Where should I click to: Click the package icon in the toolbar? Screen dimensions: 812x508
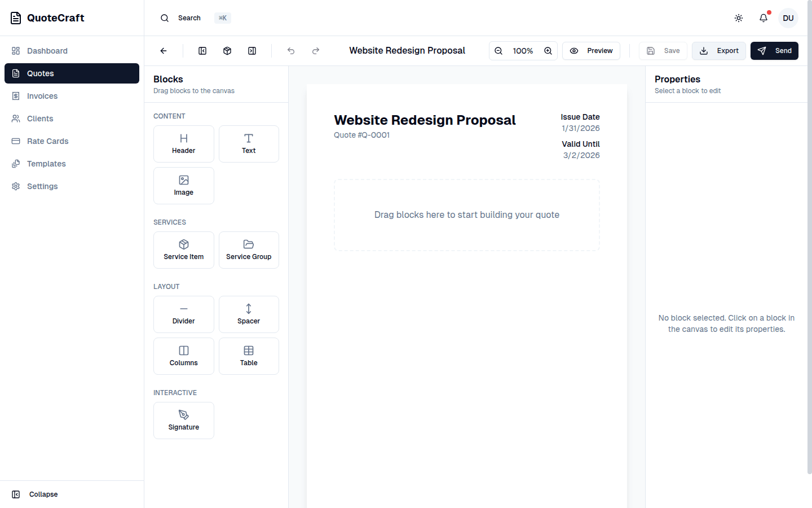[227, 51]
